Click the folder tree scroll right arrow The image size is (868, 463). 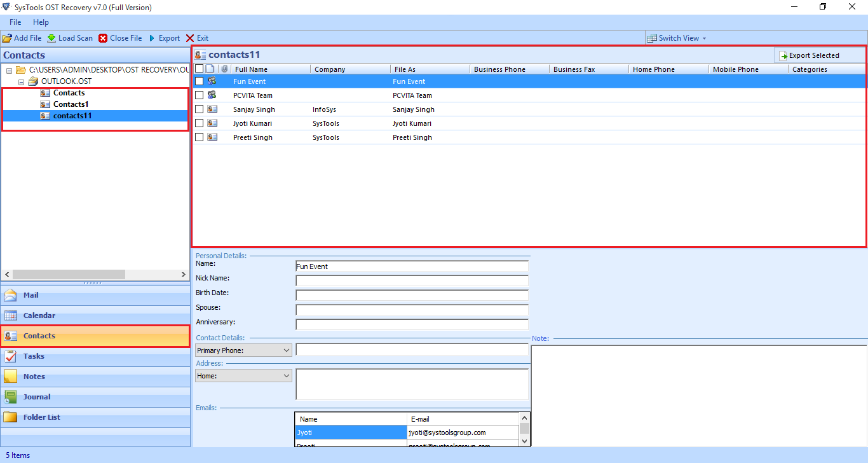[x=184, y=274]
